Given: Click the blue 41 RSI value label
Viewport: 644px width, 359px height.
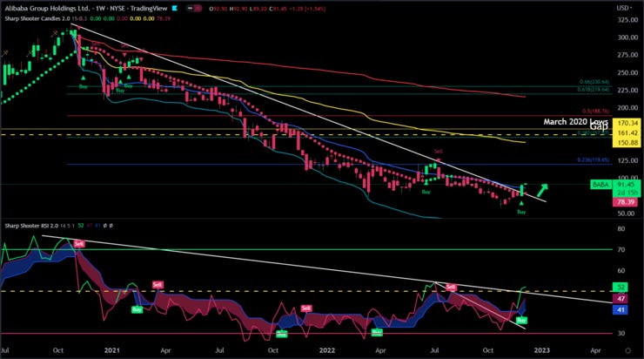Looking at the screenshot, I should [621, 309].
